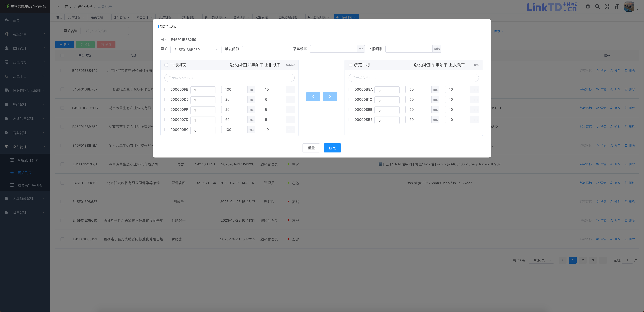This screenshot has width=644, height=312.
Task: Switch to the 用户管理 tab
Action: coord(165,17)
